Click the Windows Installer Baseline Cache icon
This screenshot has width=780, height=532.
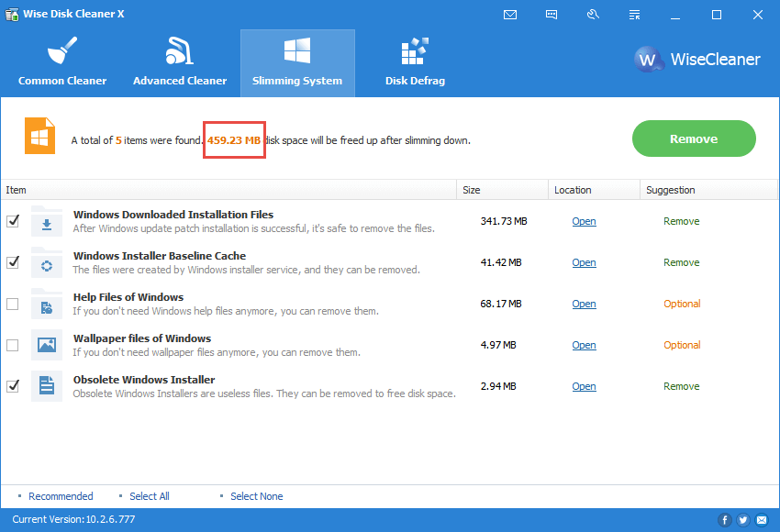(47, 262)
